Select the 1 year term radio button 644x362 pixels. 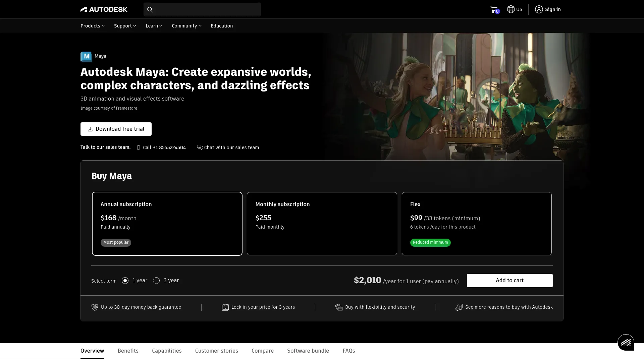(x=125, y=281)
